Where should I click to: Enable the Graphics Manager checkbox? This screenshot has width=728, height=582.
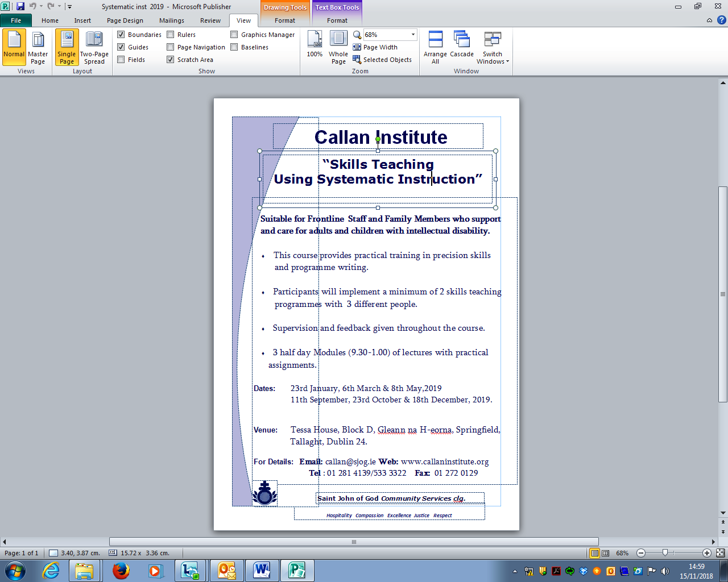coord(234,35)
